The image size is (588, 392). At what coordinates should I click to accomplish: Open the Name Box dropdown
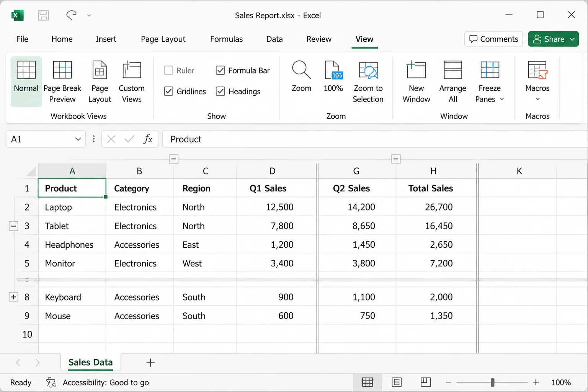pyautogui.click(x=78, y=139)
